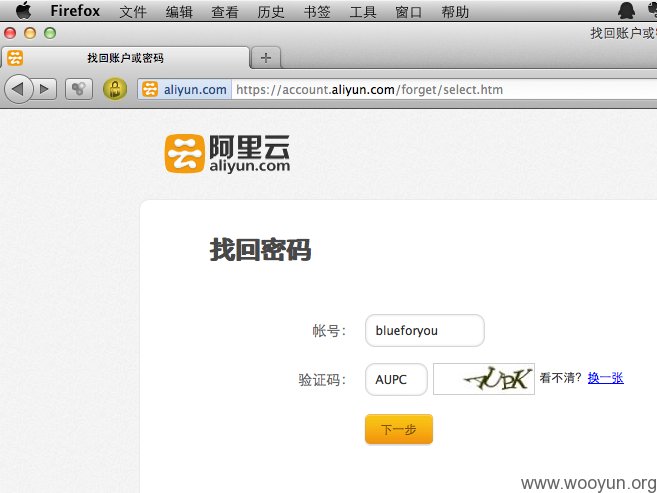This screenshot has width=657, height=493.
Task: Open the 帮助 menu
Action: pyautogui.click(x=455, y=12)
